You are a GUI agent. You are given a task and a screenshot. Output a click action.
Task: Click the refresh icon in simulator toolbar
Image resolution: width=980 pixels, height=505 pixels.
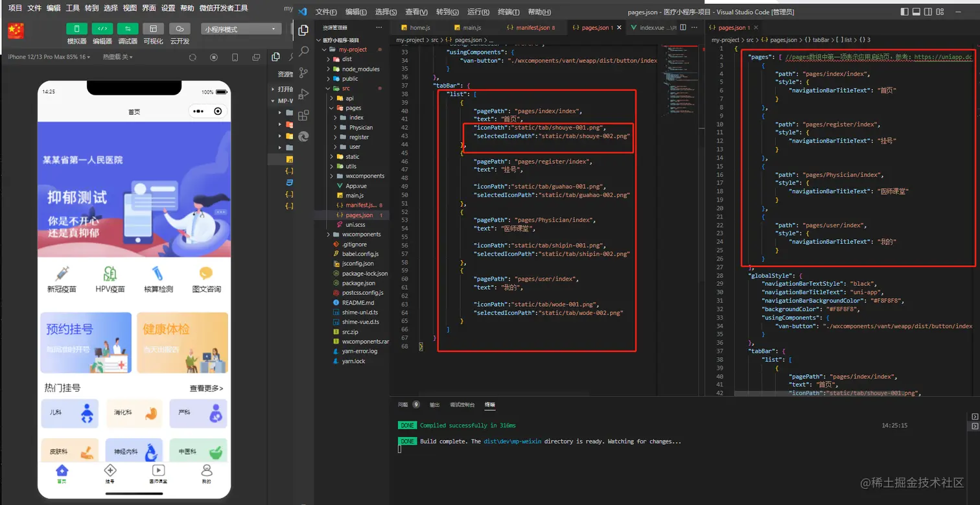pos(192,57)
